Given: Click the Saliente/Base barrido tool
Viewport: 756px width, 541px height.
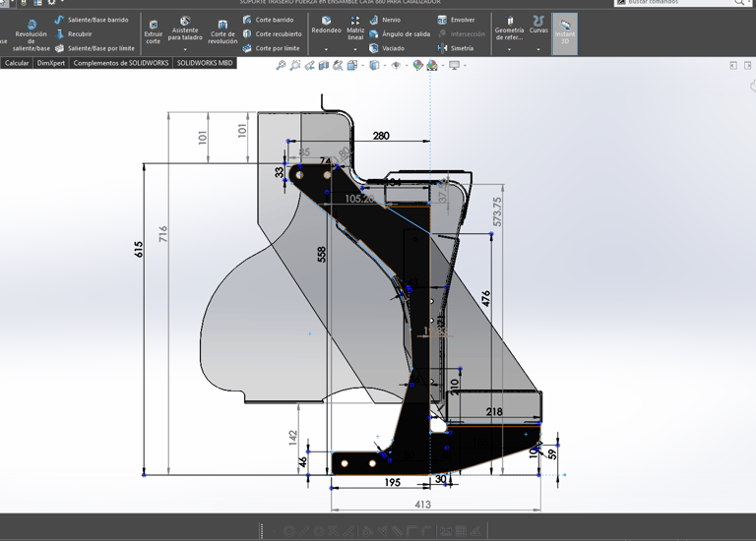Looking at the screenshot, I should click(x=92, y=20).
